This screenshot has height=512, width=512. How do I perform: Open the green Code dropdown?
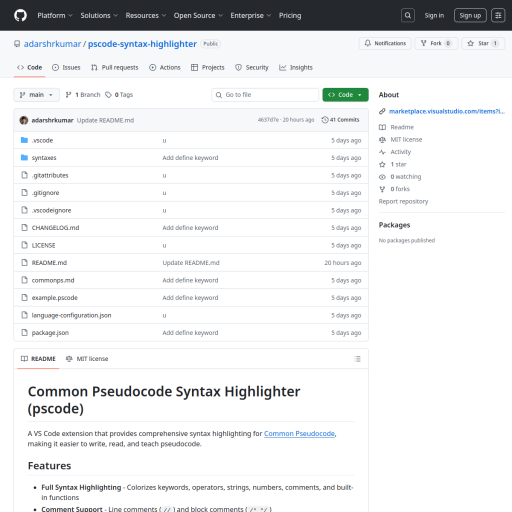(x=345, y=95)
